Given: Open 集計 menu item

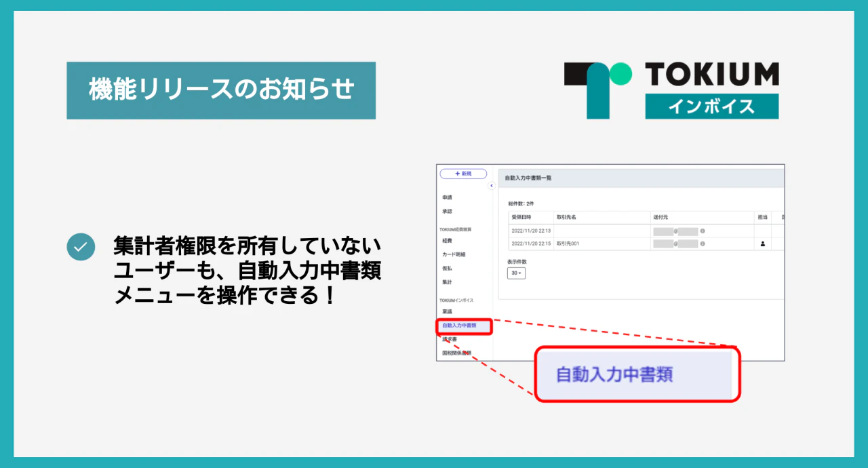Looking at the screenshot, I should (x=447, y=282).
